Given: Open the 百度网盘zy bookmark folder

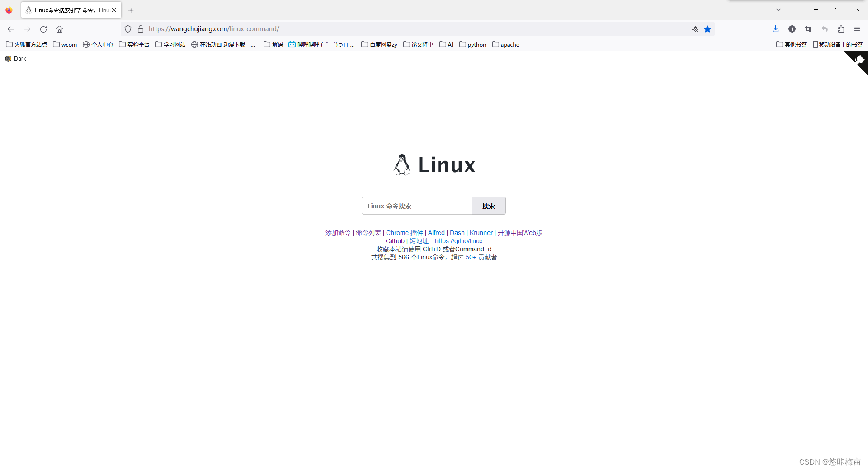Looking at the screenshot, I should pos(379,44).
